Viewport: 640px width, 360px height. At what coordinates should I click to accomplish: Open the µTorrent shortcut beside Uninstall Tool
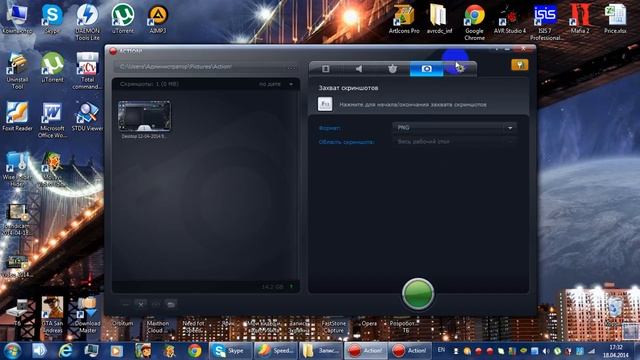pyautogui.click(x=52, y=68)
